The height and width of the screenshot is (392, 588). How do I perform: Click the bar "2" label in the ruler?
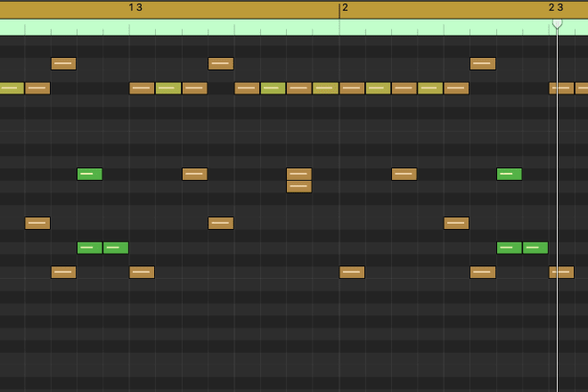345,7
